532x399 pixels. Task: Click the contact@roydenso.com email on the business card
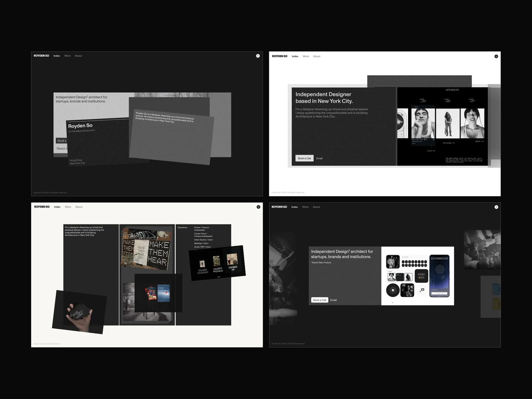[x=82, y=131]
